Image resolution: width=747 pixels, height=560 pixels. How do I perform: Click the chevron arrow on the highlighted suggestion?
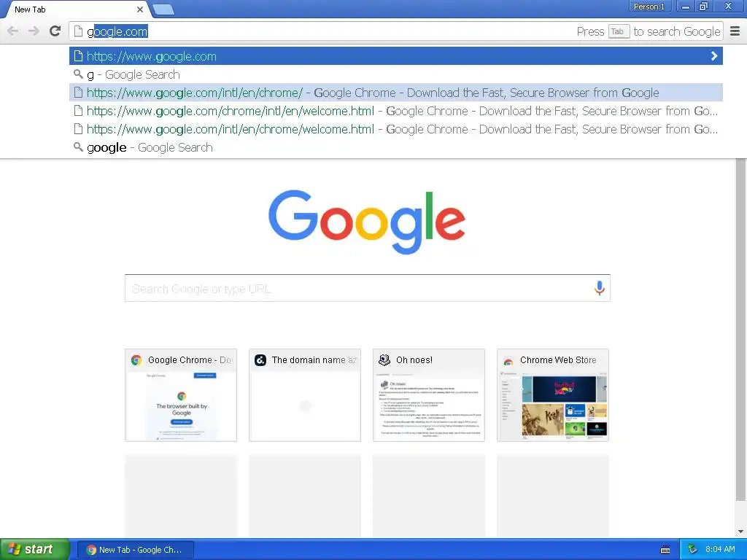713,56
